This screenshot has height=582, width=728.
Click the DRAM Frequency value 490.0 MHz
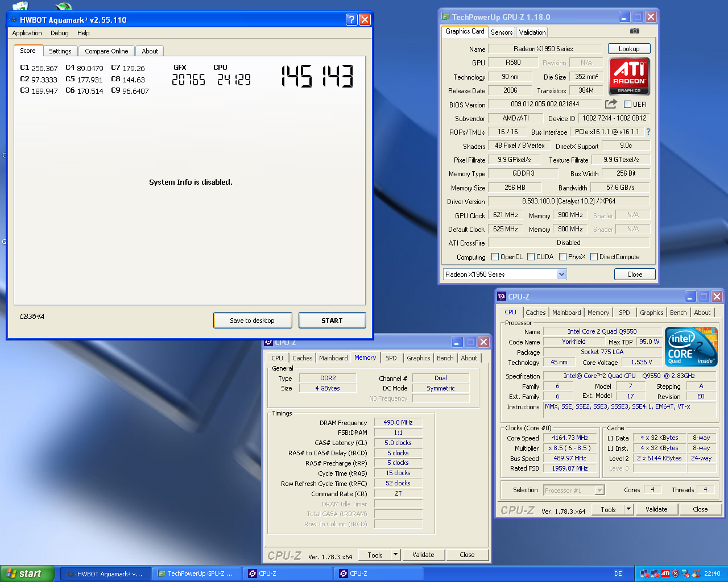398,423
